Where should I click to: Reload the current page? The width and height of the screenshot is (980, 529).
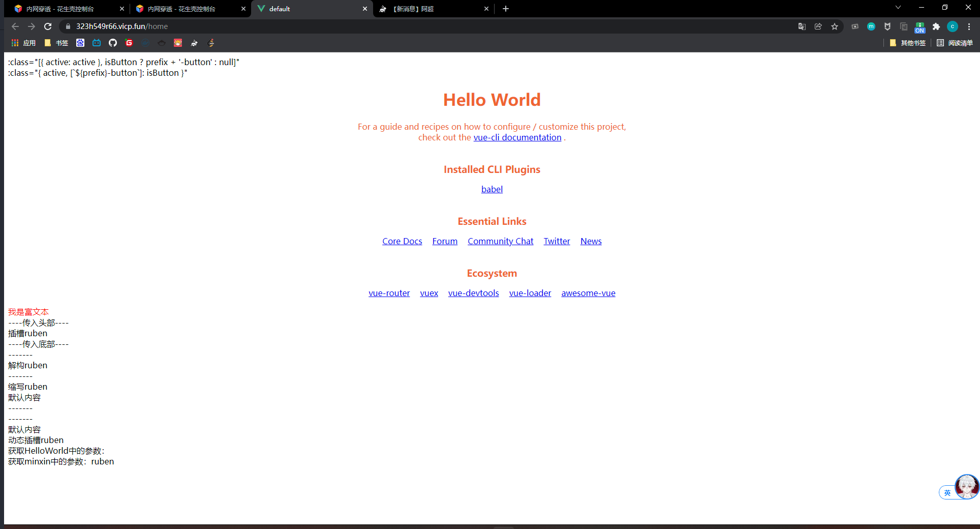tap(48, 26)
